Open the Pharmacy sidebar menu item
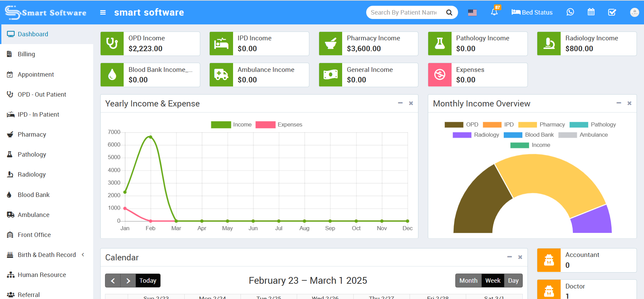644x299 pixels. (x=32, y=135)
